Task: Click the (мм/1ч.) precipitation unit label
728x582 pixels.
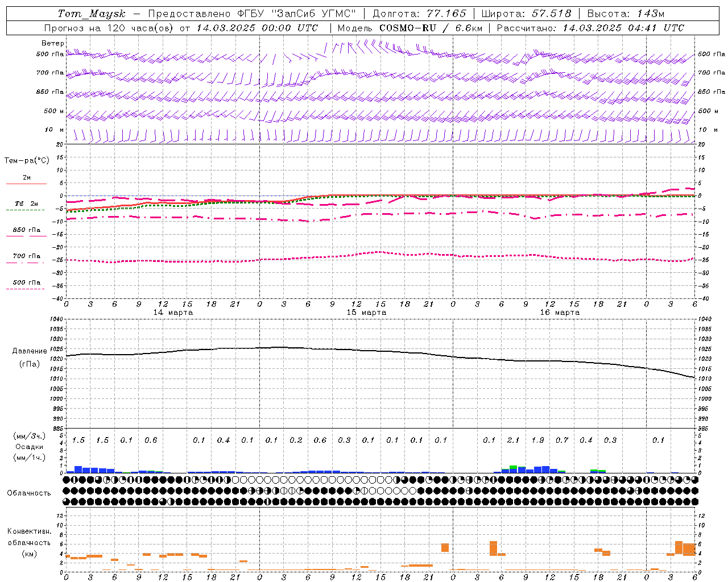Action: [28, 458]
